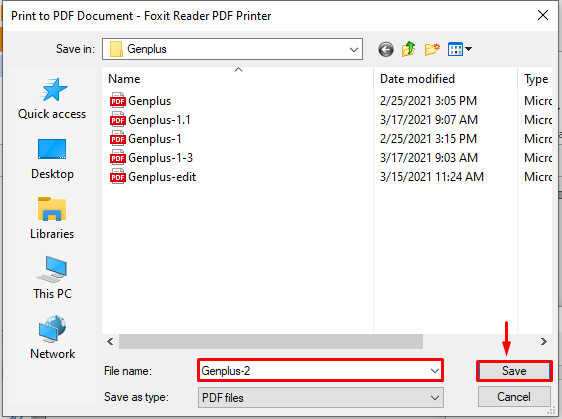Close the Print to PDF dialog
Image resolution: width=562 pixels, height=419 pixels.
click(543, 15)
